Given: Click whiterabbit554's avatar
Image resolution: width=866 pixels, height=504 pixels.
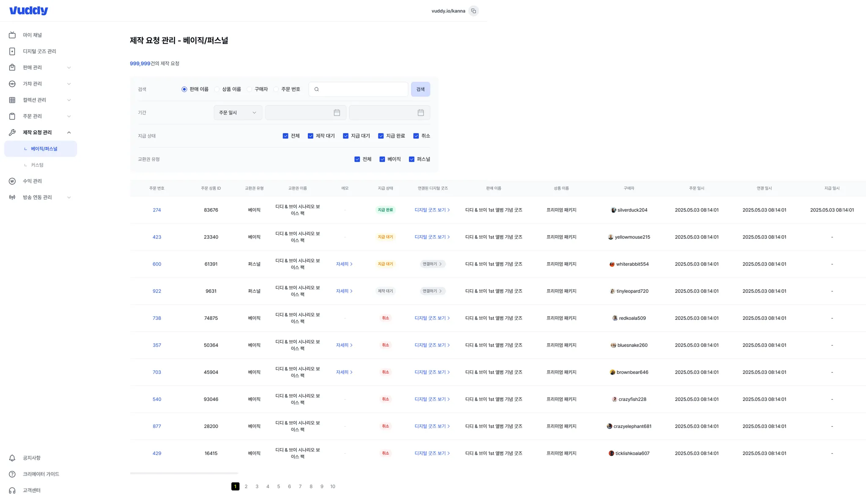Looking at the screenshot, I should 612,264.
